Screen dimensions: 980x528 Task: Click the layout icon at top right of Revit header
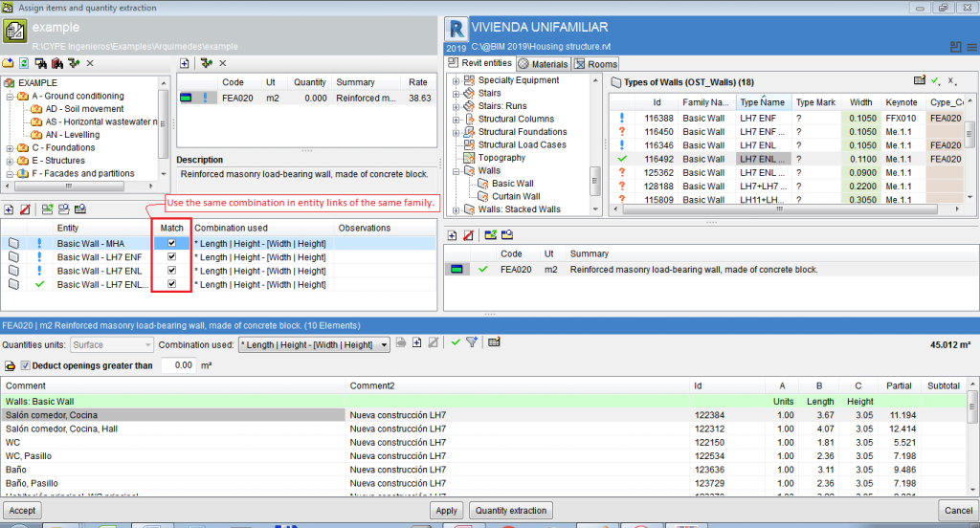point(956,47)
